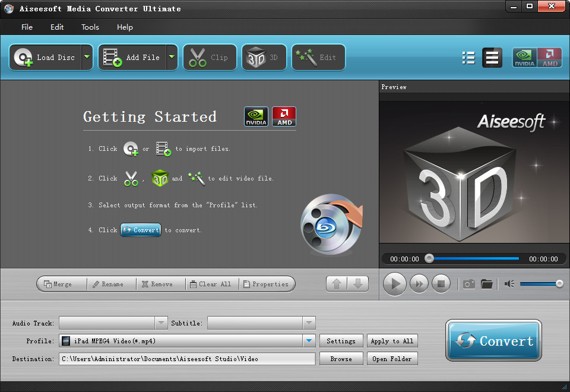Maximize the application window
The image size is (570, 392).
pyautogui.click(x=530, y=7)
